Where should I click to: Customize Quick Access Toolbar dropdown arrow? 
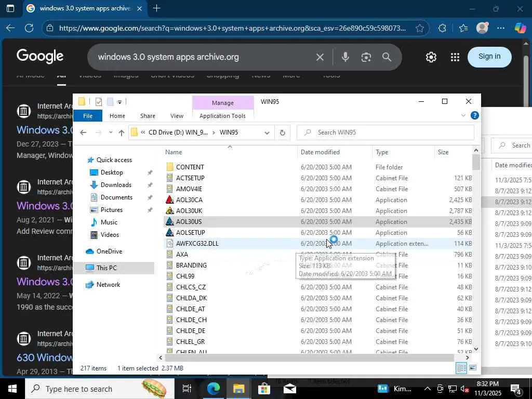pyautogui.click(x=119, y=102)
